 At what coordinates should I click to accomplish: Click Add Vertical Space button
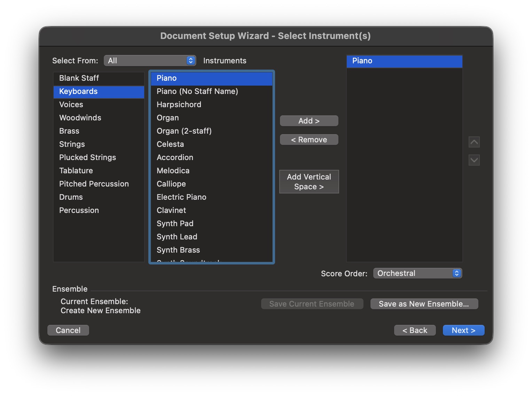[309, 182]
